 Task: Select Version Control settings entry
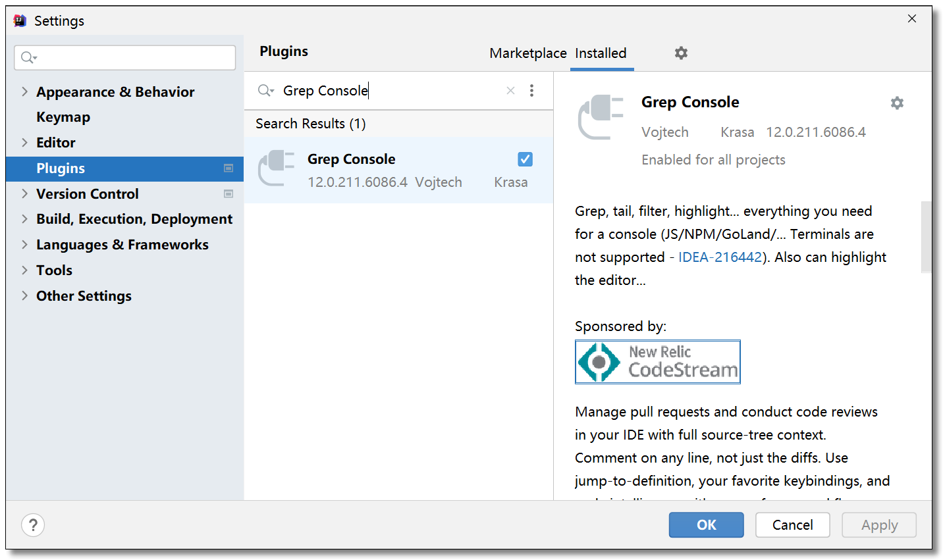click(x=88, y=194)
